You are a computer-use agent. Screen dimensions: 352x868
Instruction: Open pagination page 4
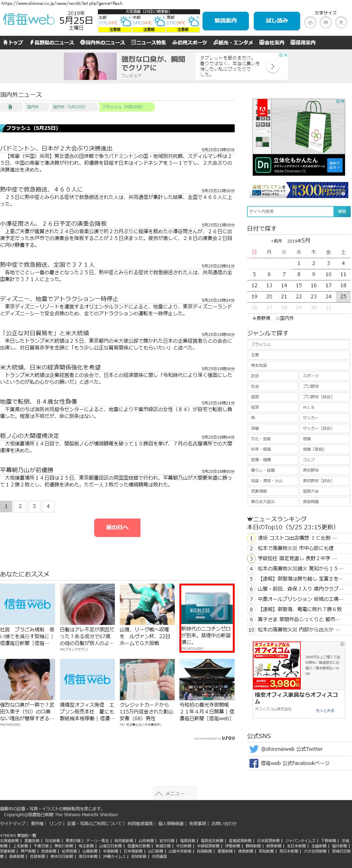click(48, 506)
